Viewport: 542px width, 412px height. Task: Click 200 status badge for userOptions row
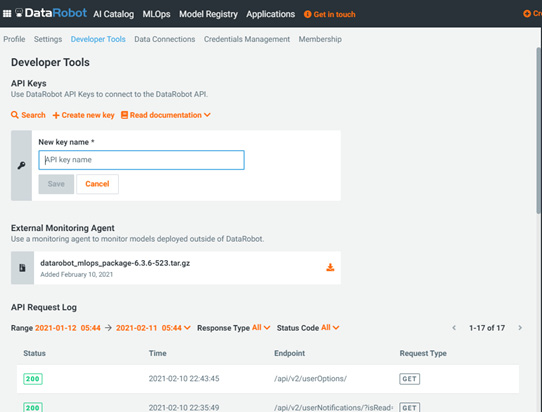33,379
